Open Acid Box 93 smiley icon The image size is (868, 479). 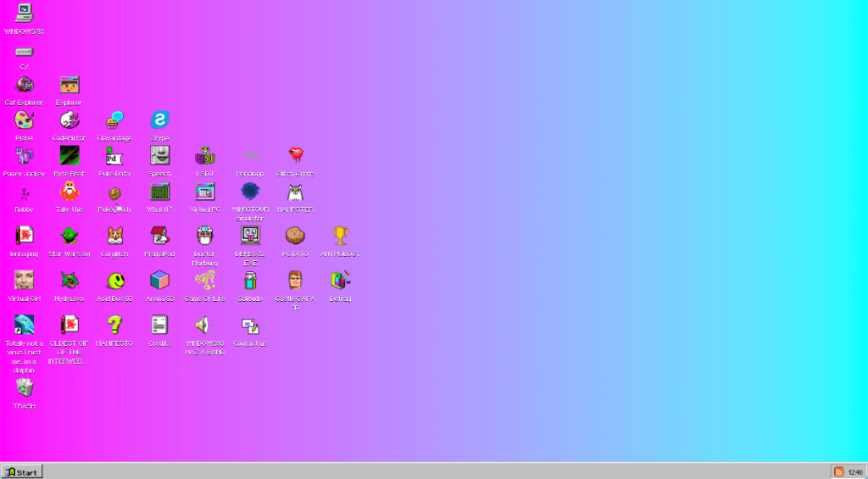tap(114, 281)
